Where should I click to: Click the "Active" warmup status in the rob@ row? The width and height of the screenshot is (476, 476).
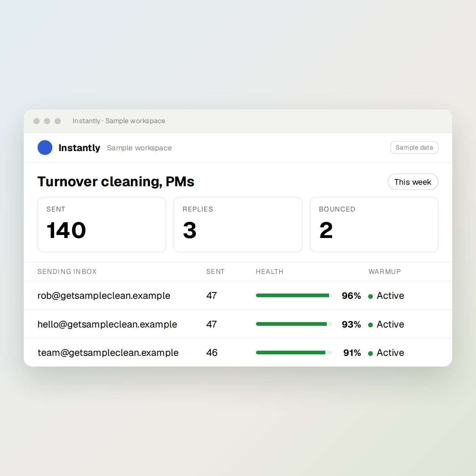pyautogui.click(x=390, y=295)
